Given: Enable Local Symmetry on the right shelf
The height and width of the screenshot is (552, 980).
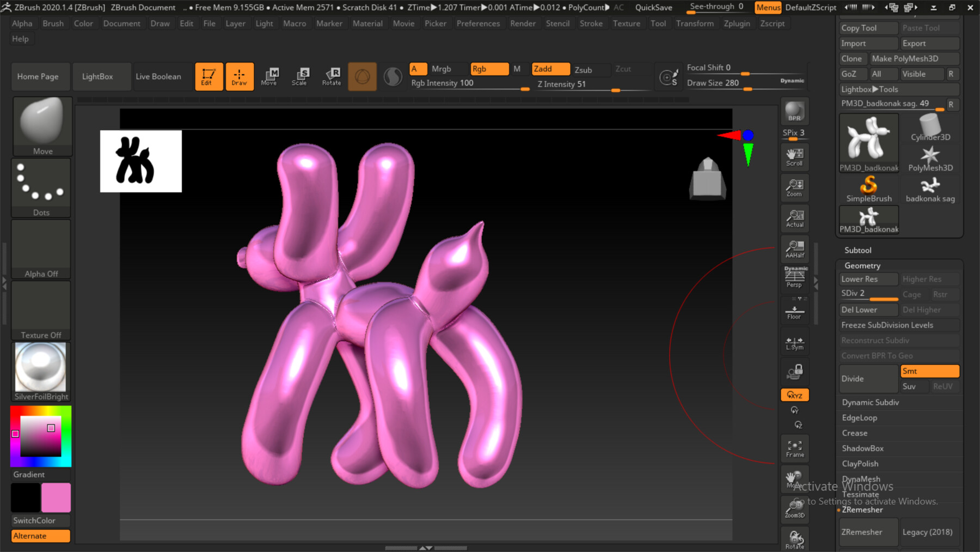Looking at the screenshot, I should pos(794,342).
